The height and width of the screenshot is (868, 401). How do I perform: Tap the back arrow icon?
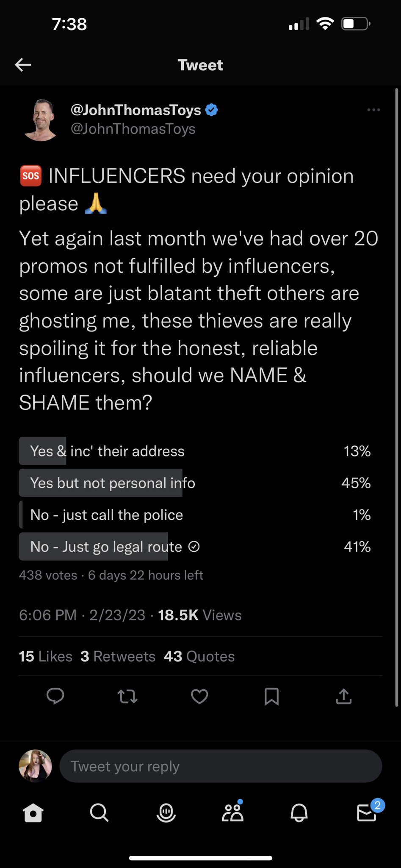click(x=23, y=65)
